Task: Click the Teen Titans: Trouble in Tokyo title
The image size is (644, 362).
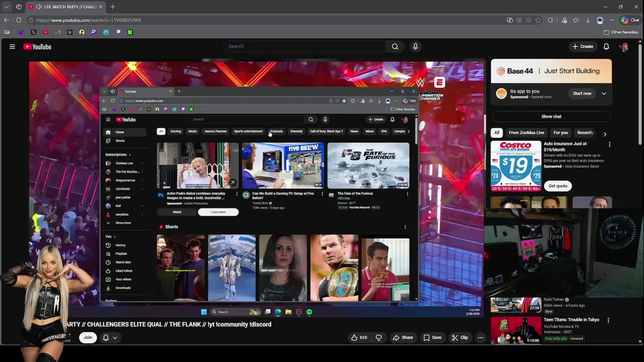Action: [572, 320]
